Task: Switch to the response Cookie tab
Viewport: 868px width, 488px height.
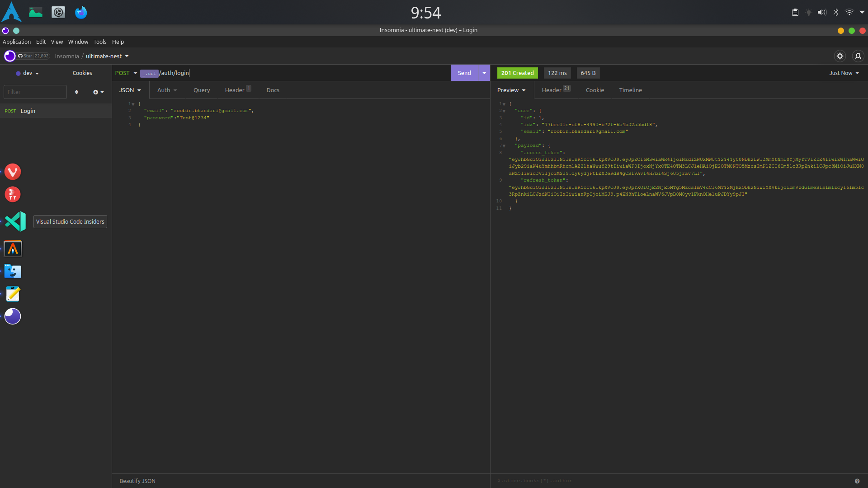Action: [x=594, y=90]
